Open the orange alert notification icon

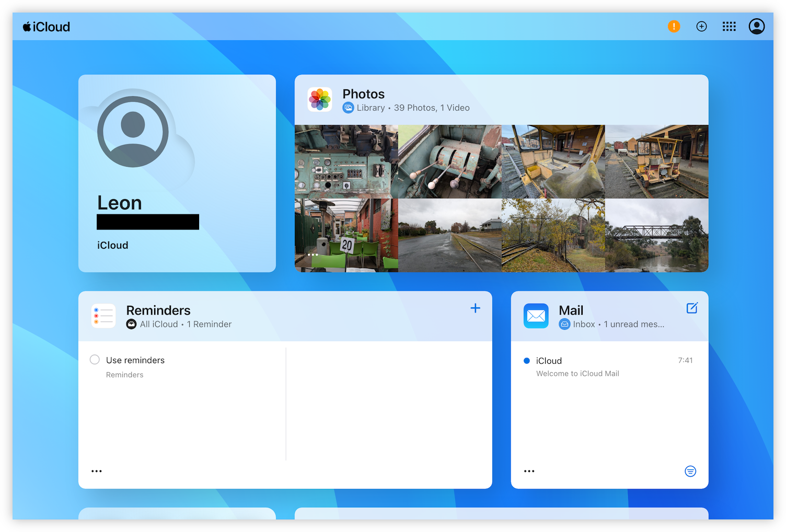tap(674, 26)
